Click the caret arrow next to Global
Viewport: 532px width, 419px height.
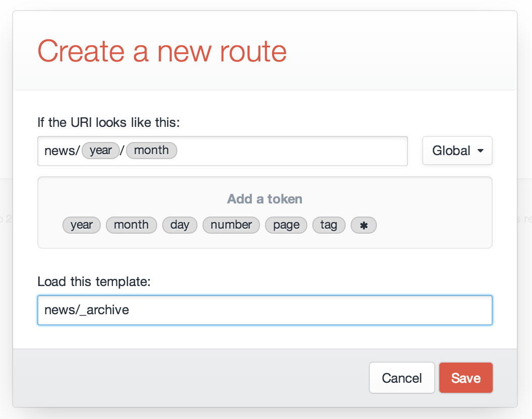(480, 151)
